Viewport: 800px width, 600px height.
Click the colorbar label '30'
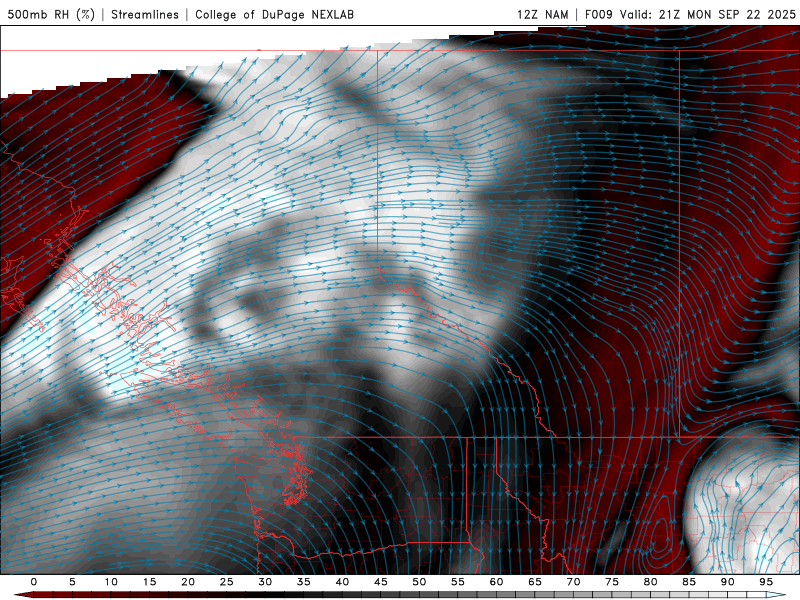265,582
